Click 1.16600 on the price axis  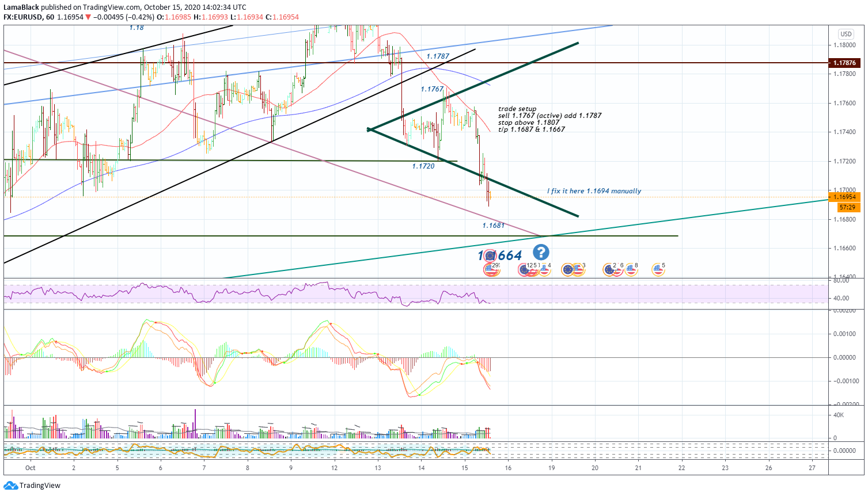tap(844, 248)
